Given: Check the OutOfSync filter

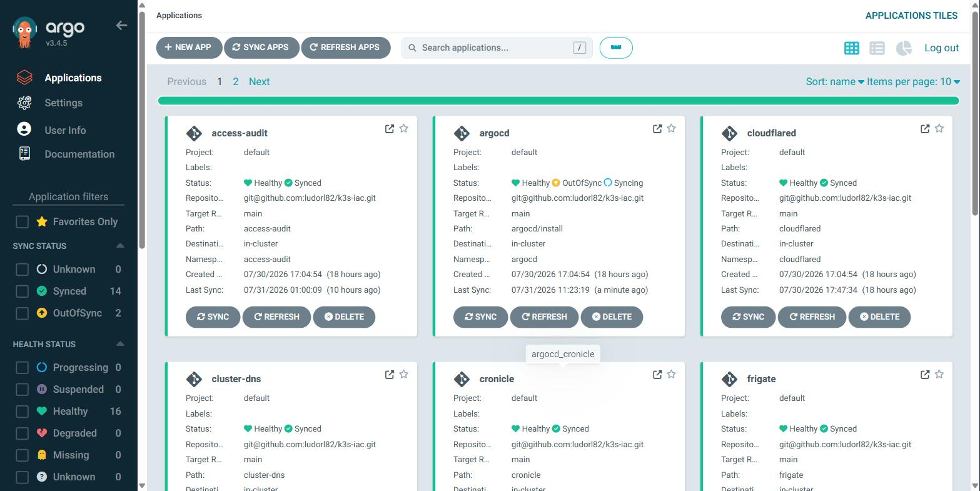Looking at the screenshot, I should coord(23,313).
